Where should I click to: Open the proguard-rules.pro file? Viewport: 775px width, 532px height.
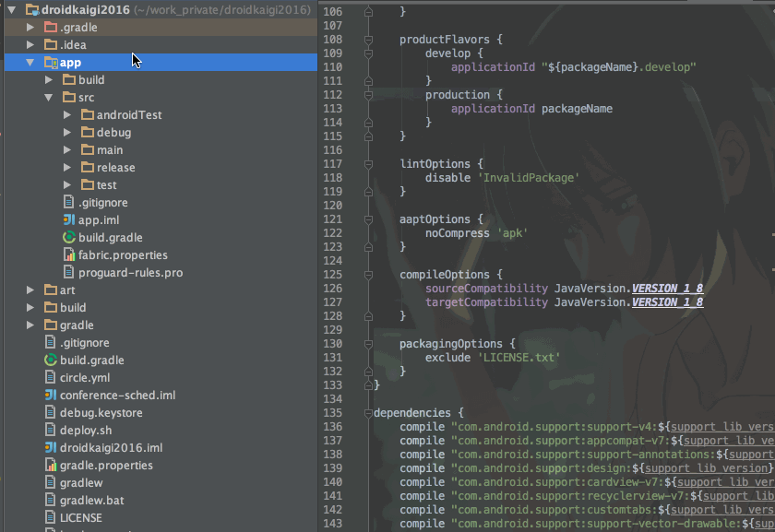(113, 272)
